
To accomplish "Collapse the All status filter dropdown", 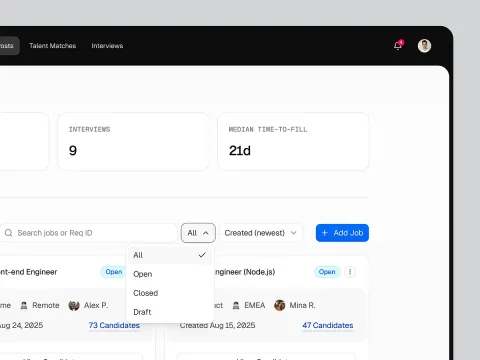I will pos(198,233).
